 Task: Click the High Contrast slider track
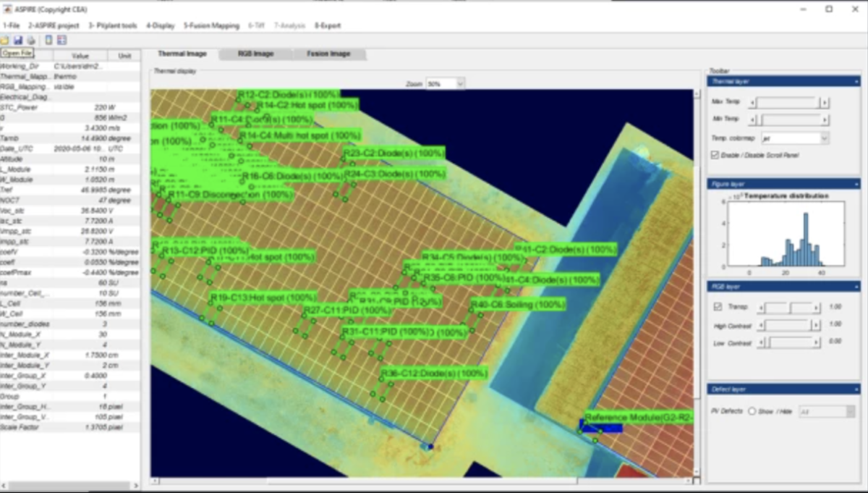[788, 326]
